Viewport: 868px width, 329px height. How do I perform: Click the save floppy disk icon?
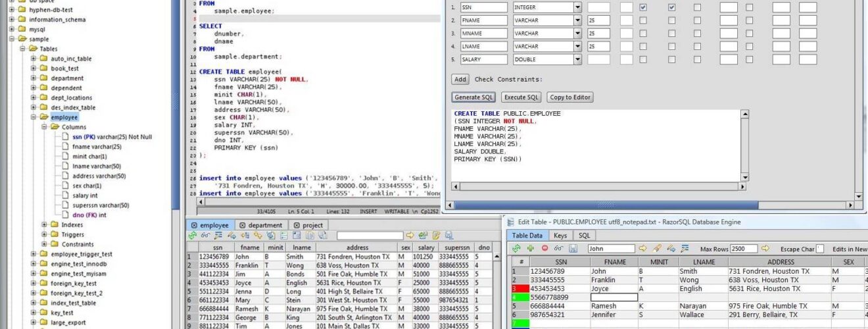pyautogui.click(x=573, y=249)
